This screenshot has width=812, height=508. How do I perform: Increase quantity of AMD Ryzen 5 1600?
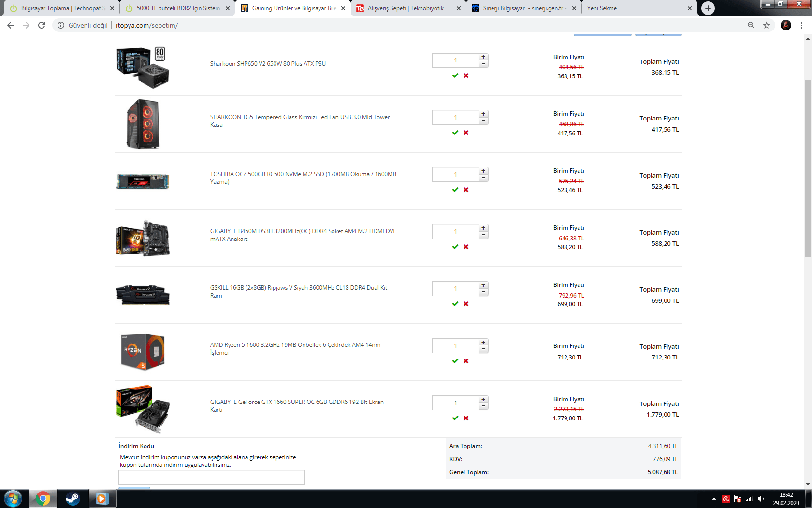tap(483, 342)
